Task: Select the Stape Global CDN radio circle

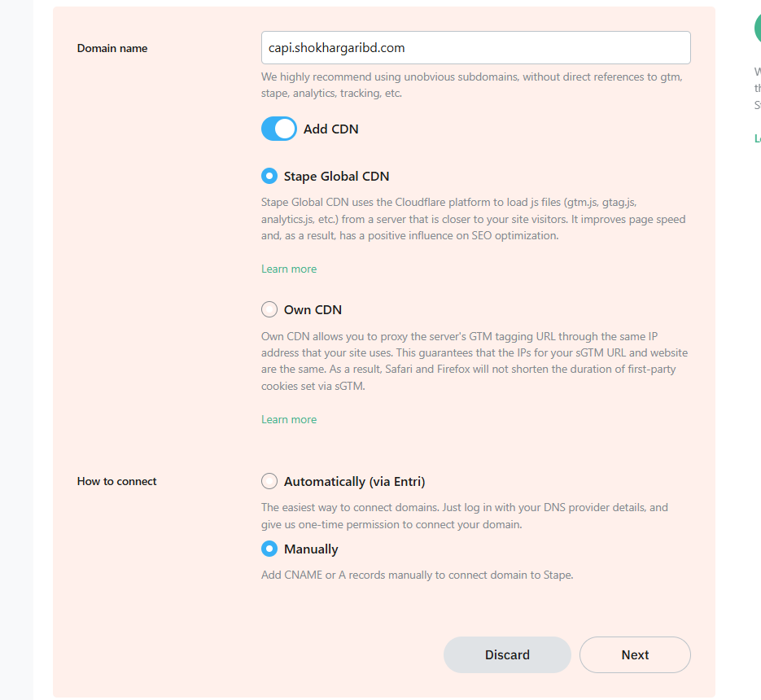Action: [x=269, y=176]
